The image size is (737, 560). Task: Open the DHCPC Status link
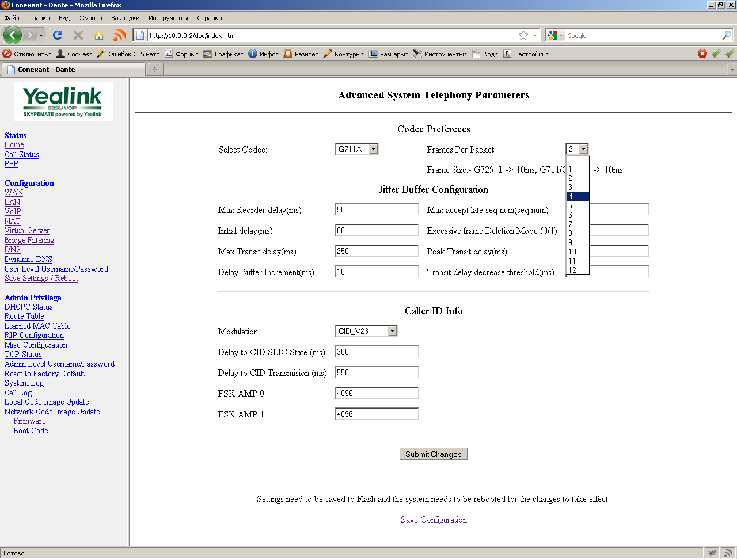[x=29, y=307]
